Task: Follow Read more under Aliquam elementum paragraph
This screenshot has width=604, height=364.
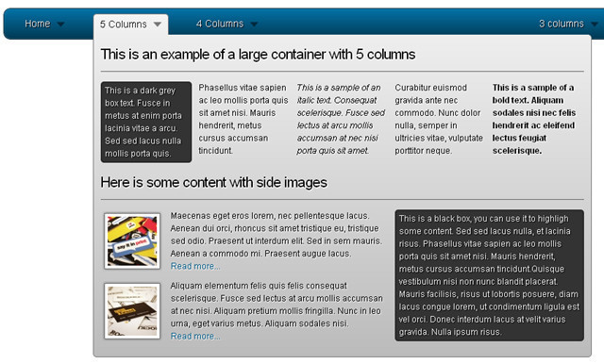Action: (x=195, y=337)
